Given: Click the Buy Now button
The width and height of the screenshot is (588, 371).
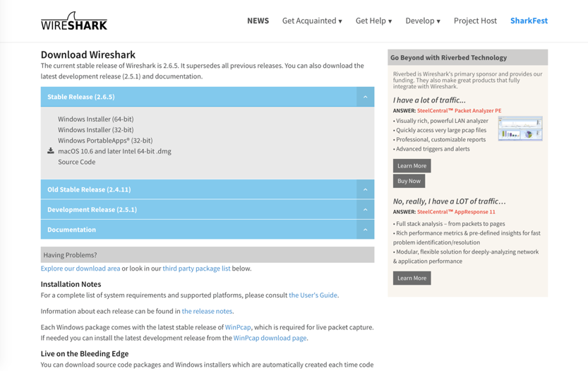Looking at the screenshot, I should pos(409,181).
